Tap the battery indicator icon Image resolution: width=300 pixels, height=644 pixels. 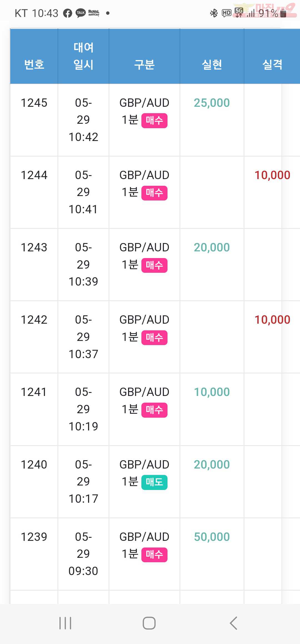click(x=283, y=13)
